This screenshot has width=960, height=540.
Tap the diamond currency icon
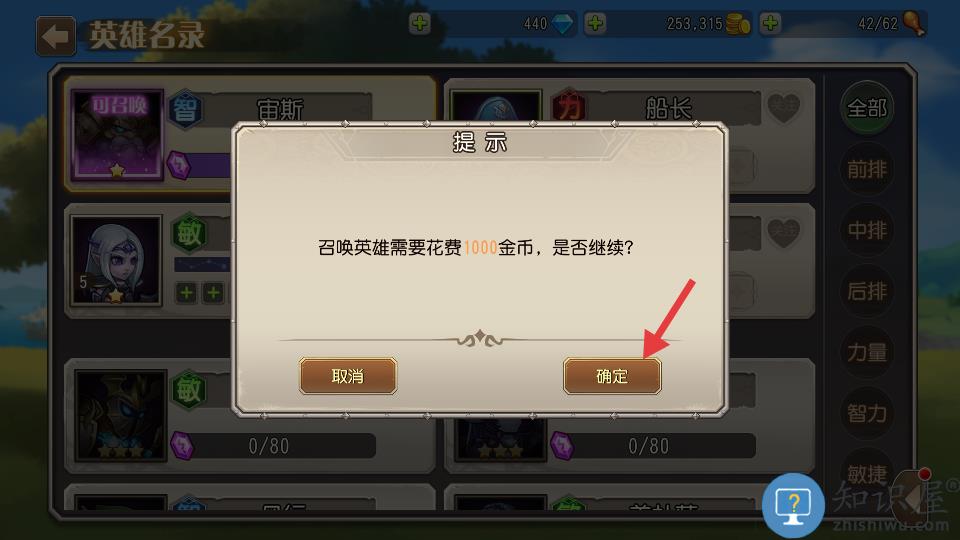click(x=562, y=24)
